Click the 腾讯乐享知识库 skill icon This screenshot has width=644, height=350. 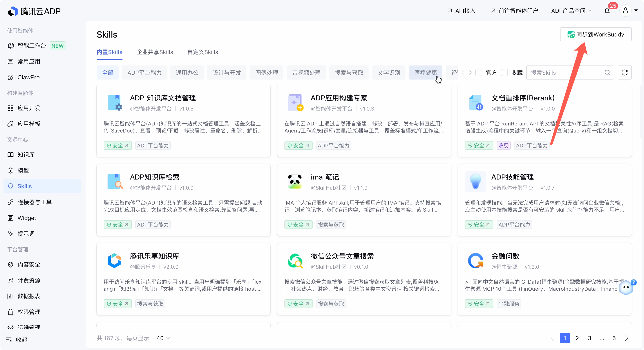pyautogui.click(x=114, y=261)
